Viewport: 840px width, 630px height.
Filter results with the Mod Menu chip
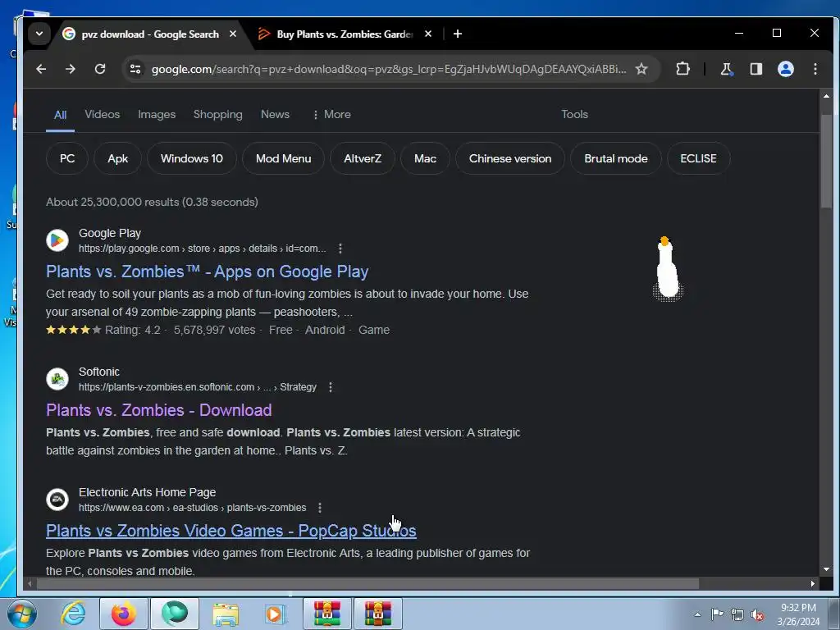283,158
